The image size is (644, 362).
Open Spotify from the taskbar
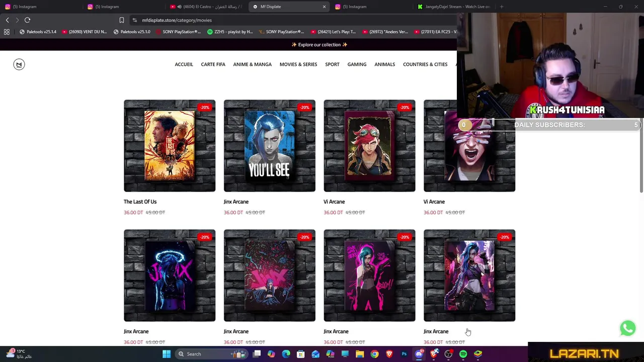click(x=463, y=354)
